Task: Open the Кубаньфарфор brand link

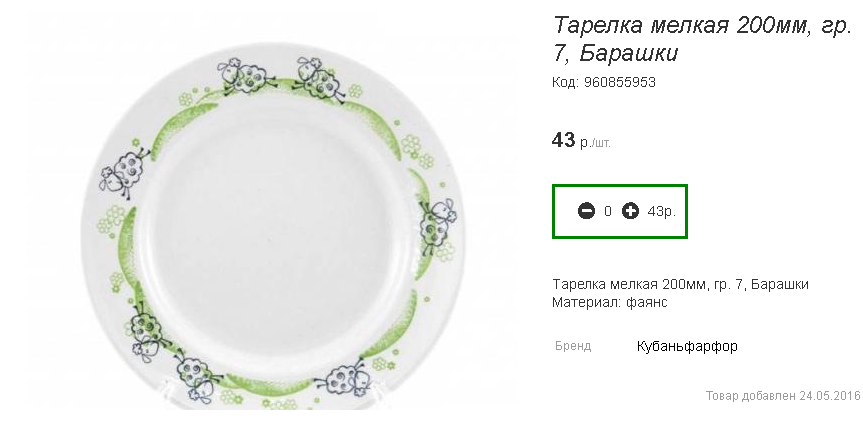Action: [x=687, y=346]
